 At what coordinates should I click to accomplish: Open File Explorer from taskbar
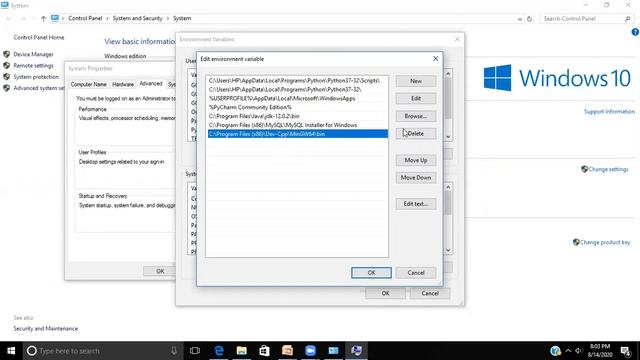(x=242, y=351)
